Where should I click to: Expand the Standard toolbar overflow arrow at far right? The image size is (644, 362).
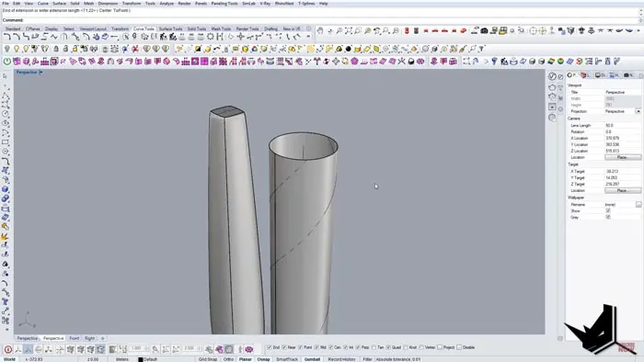tap(638, 30)
